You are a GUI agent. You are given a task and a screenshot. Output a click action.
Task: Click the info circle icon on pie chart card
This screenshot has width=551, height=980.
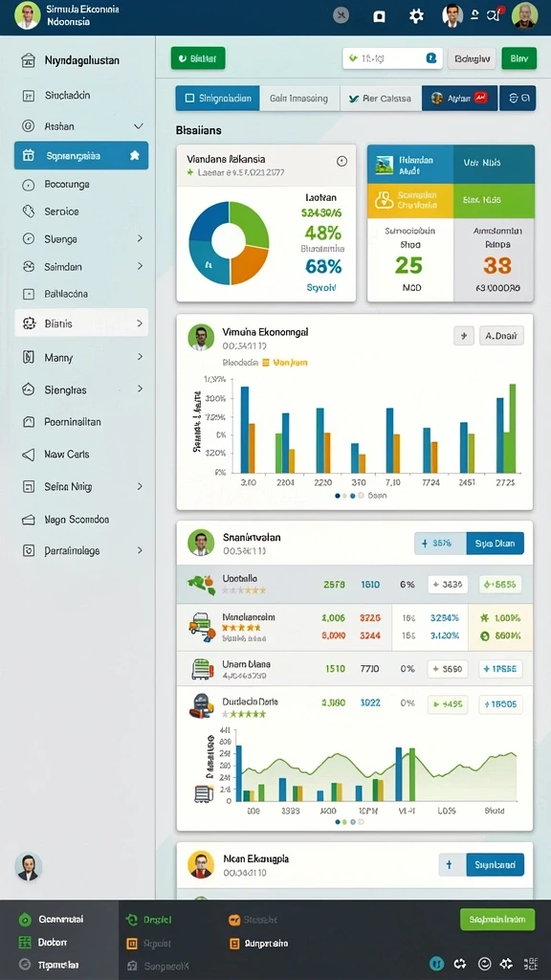tap(342, 161)
